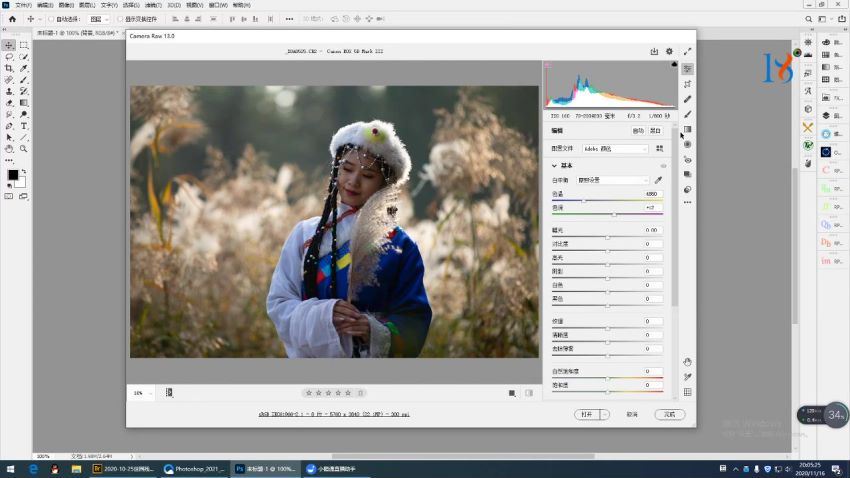Open the profile dropdown in Camera Raw

(615, 148)
